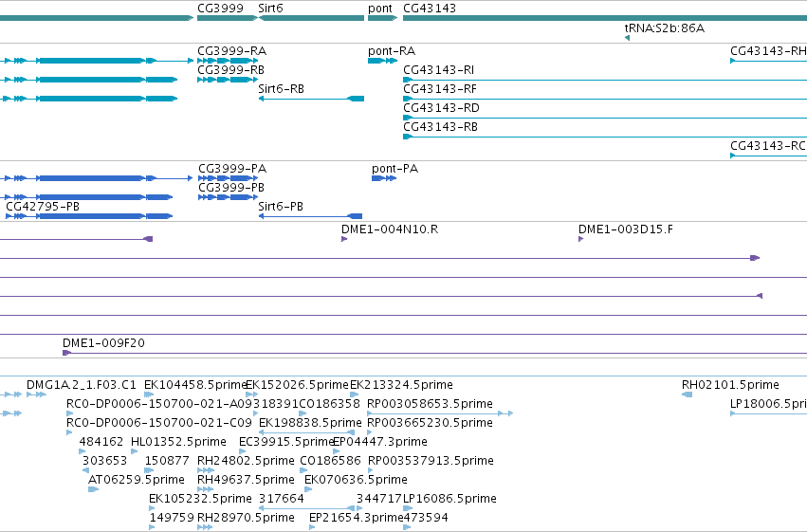Select transcript CG3999-RA
Viewport: 807px width, 532px height.
pyautogui.click(x=232, y=51)
